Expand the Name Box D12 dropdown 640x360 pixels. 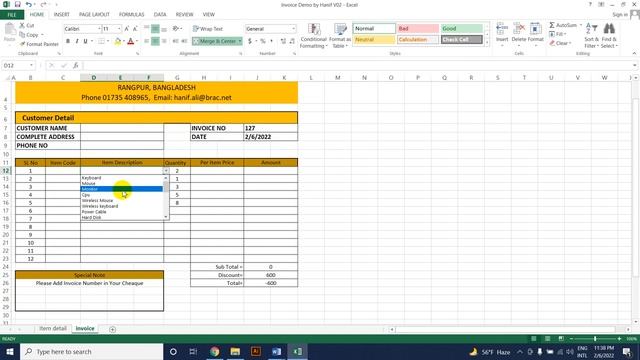31,65
